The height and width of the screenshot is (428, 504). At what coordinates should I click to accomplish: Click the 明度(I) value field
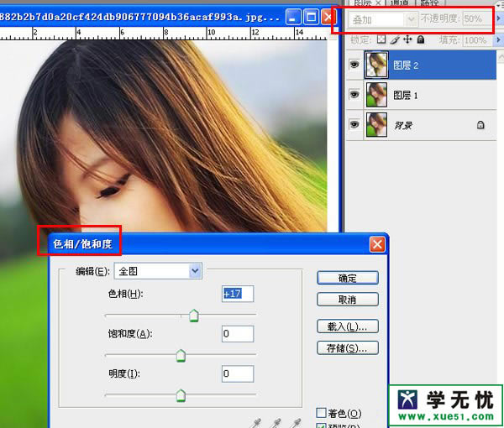click(x=238, y=373)
